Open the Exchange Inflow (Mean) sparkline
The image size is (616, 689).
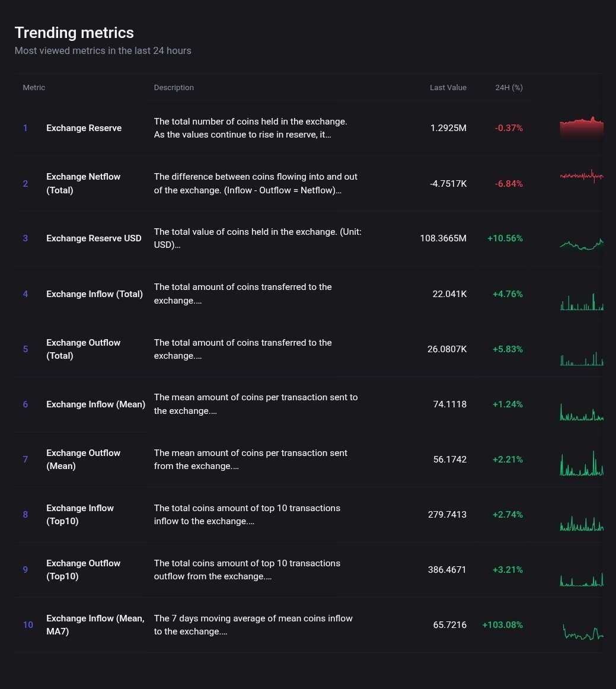(x=581, y=413)
